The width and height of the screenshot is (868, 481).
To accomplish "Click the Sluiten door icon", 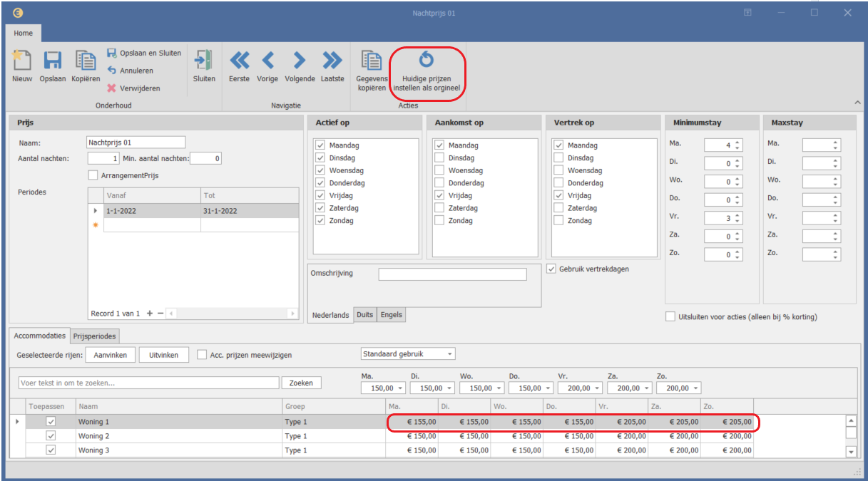I will 204,61.
